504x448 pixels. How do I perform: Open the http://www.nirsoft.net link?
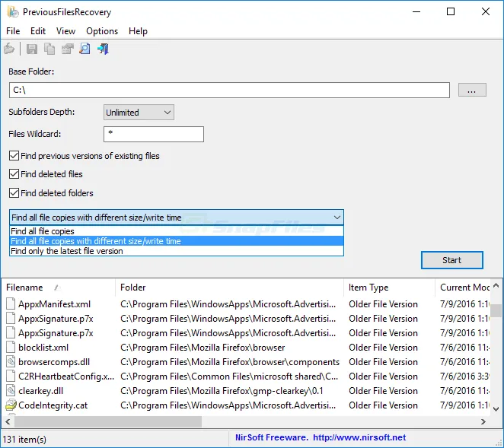[x=359, y=437]
